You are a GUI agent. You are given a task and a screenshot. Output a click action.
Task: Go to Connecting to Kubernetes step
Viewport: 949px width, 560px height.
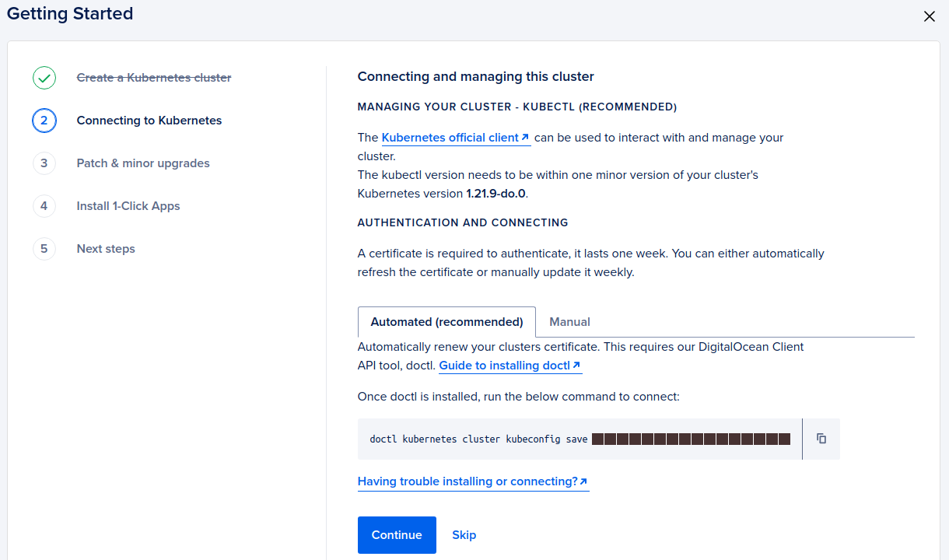pos(149,121)
